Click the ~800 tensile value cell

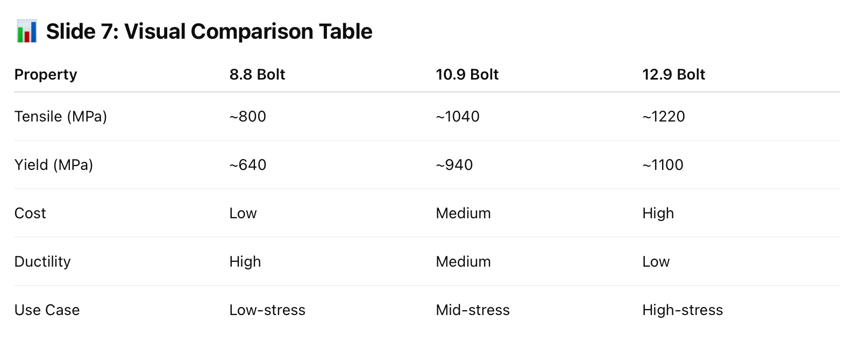tap(248, 117)
